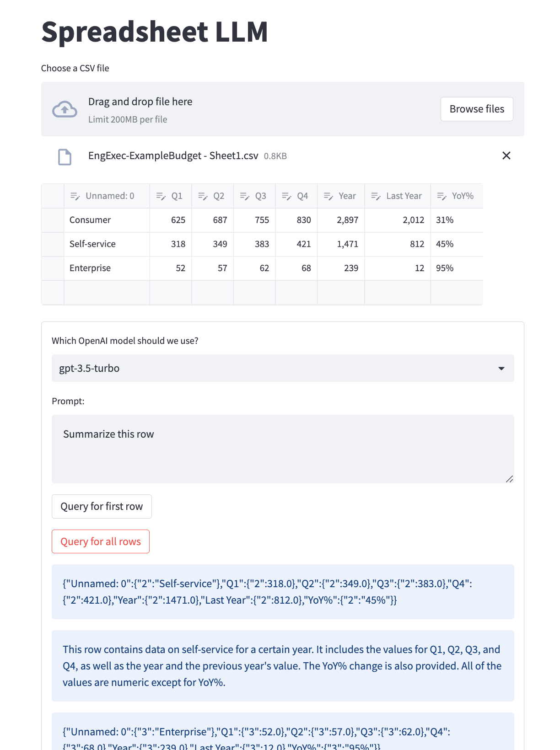Click Query for first row button
The image size is (560, 750).
pos(102,507)
